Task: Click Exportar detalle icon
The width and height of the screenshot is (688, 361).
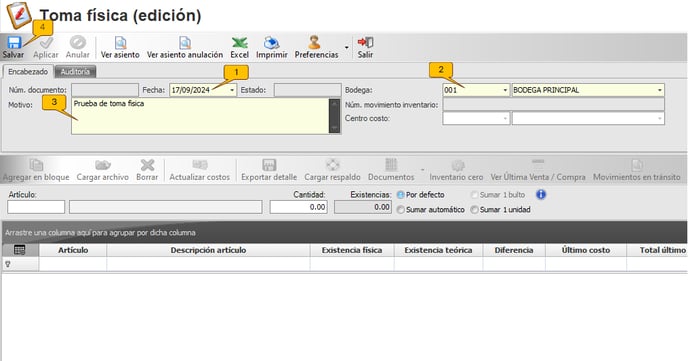Action: coord(269,165)
